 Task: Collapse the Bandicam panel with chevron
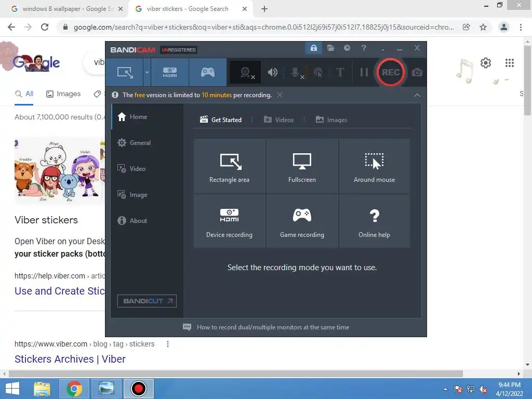(417, 96)
